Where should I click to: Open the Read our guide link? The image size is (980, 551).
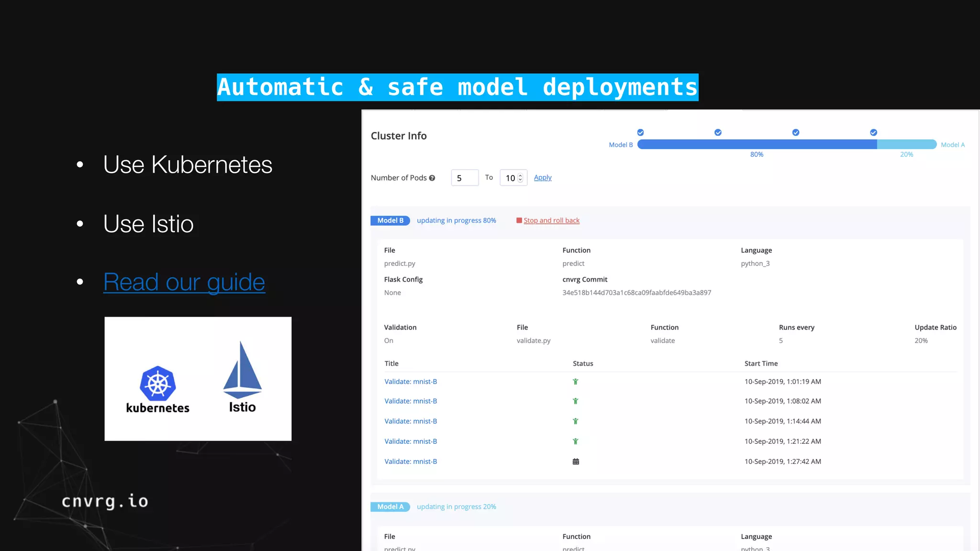(x=184, y=282)
